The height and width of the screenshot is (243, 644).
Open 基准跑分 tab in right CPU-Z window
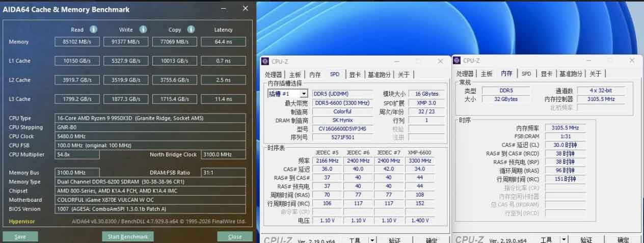click(571, 74)
